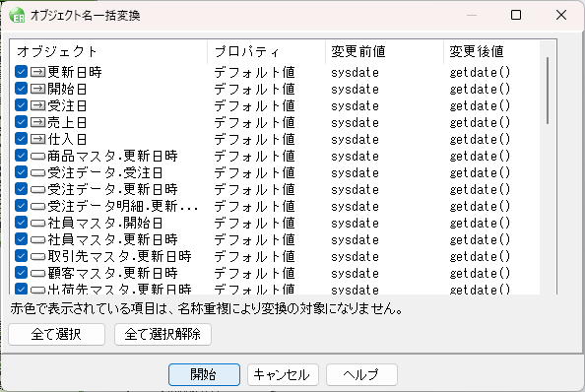Sort by the オブジェクト column header

coord(108,51)
